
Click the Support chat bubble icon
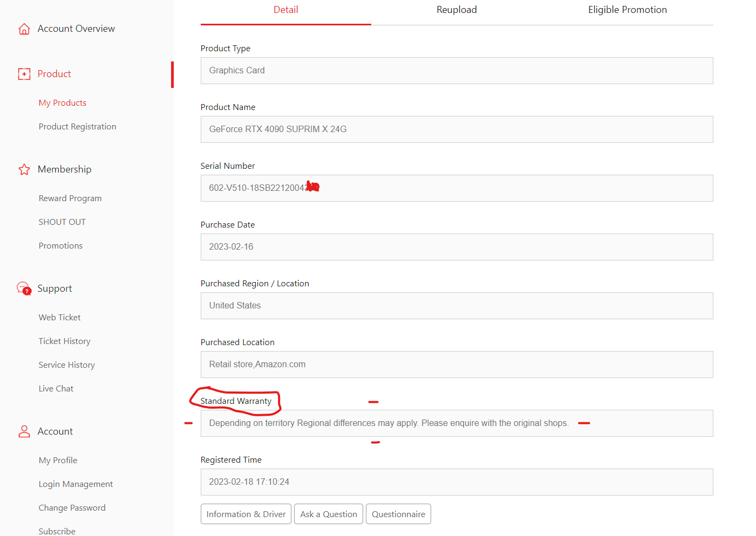(x=24, y=289)
